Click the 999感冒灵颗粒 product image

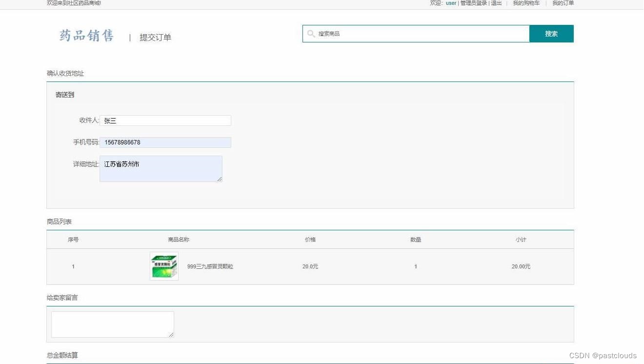(x=164, y=266)
